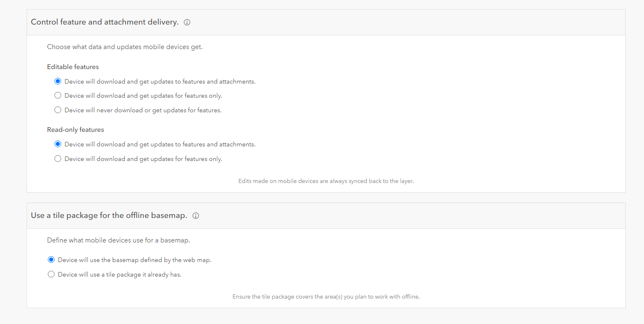Open the info tooltip for Use a tile package
Viewport: 644px width, 324px height.
point(196,215)
